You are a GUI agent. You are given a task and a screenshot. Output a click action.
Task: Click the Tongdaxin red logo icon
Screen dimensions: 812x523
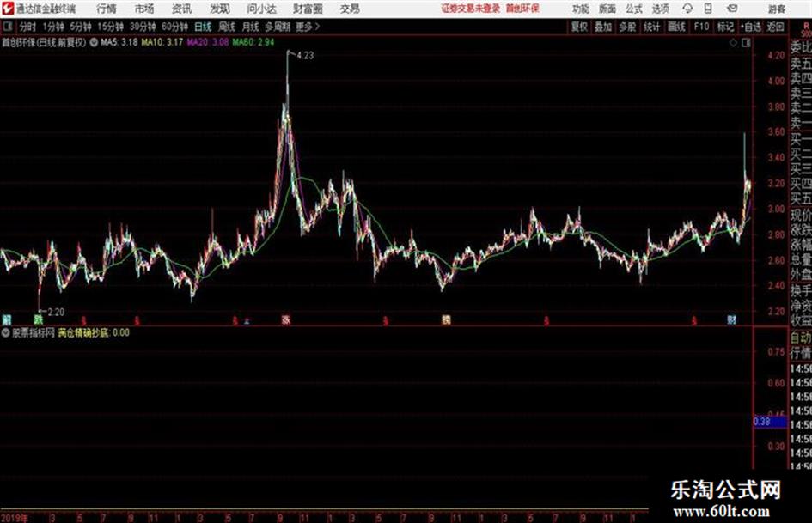pos(7,9)
